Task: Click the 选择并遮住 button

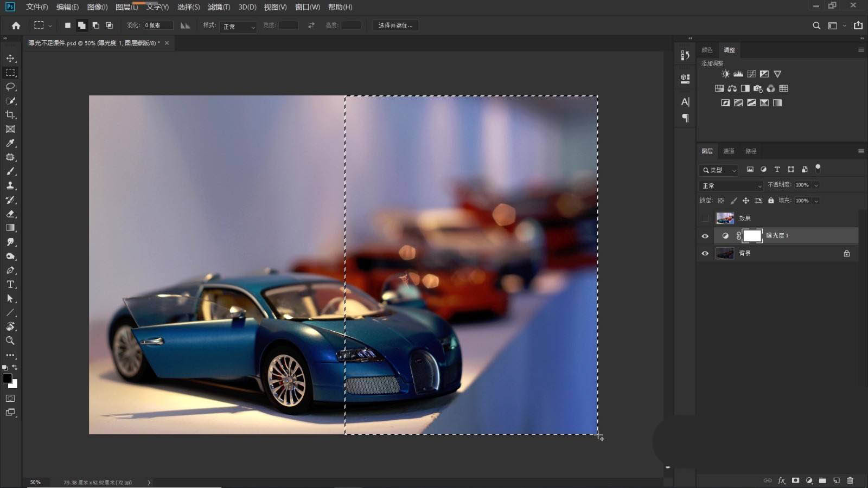Action: tap(395, 25)
